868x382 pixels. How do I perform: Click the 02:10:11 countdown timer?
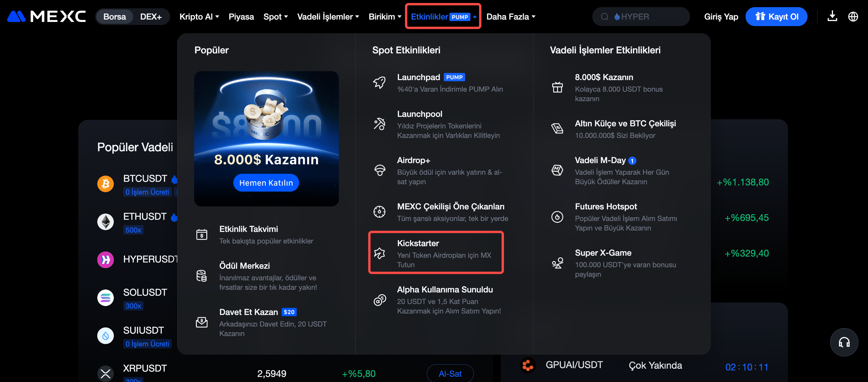click(x=746, y=367)
